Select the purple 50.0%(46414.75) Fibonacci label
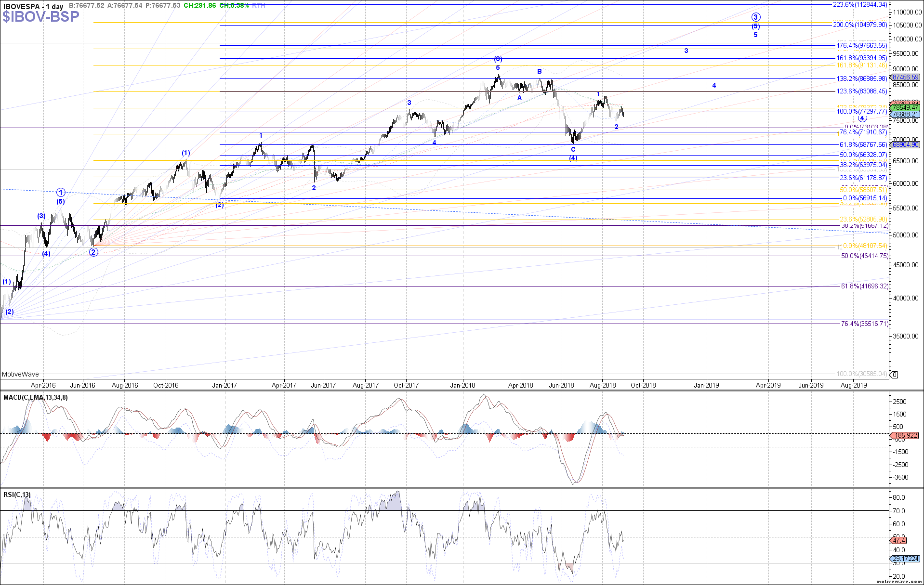Image resolution: width=924 pixels, height=585 pixels. 865,256
